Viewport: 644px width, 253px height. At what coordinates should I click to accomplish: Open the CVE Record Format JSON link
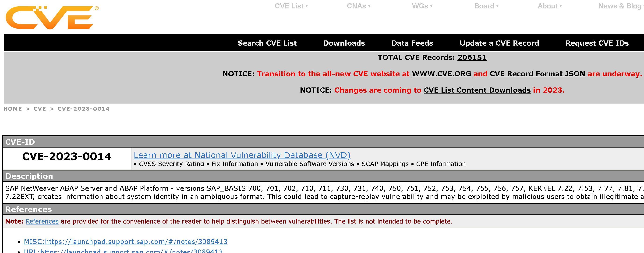pos(537,74)
